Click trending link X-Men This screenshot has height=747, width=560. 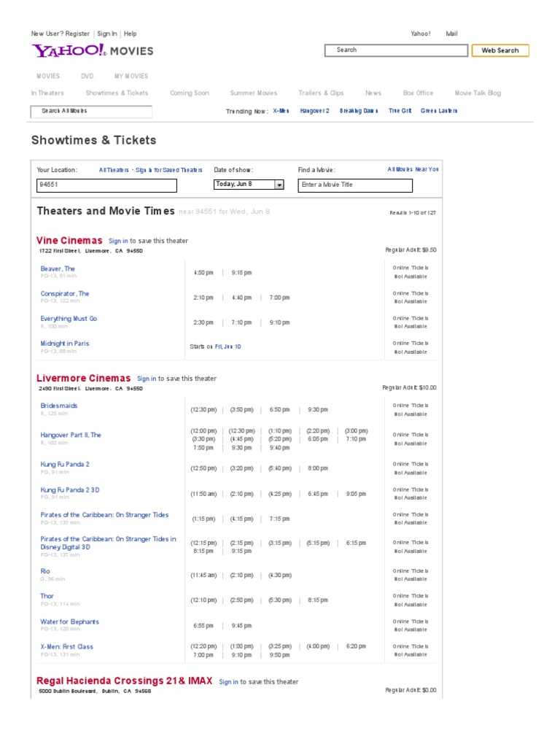click(281, 111)
